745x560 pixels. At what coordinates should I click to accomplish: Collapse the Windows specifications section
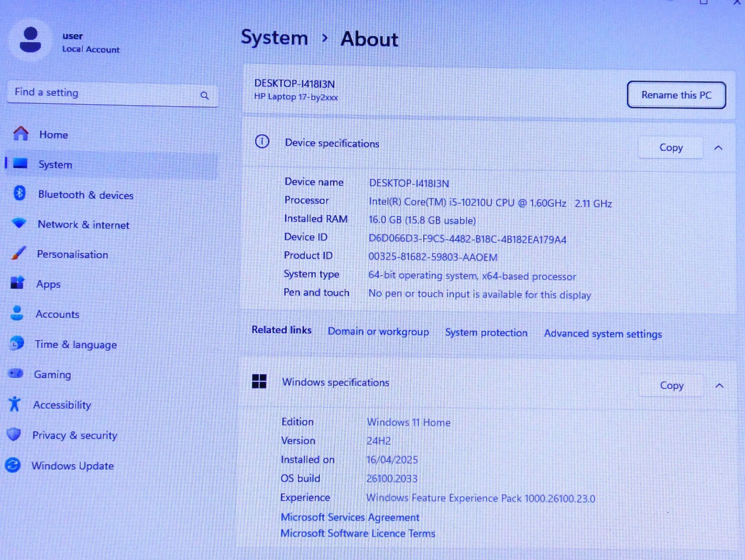pos(719,385)
